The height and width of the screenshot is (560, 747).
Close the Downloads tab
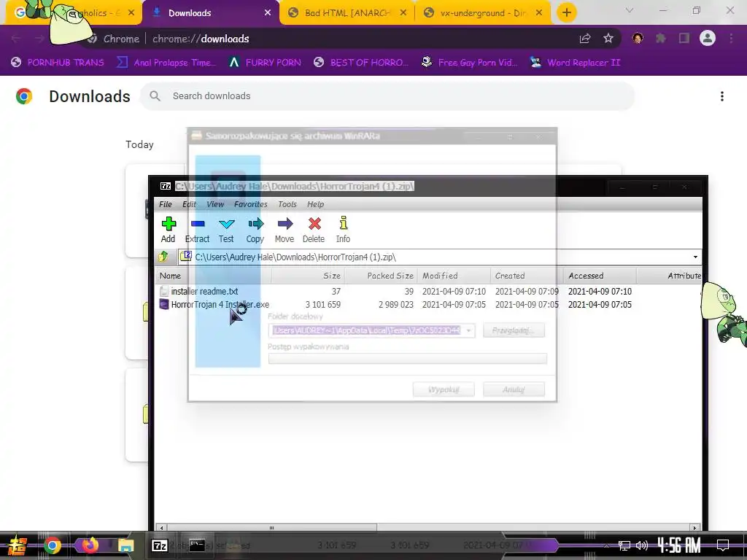click(268, 13)
